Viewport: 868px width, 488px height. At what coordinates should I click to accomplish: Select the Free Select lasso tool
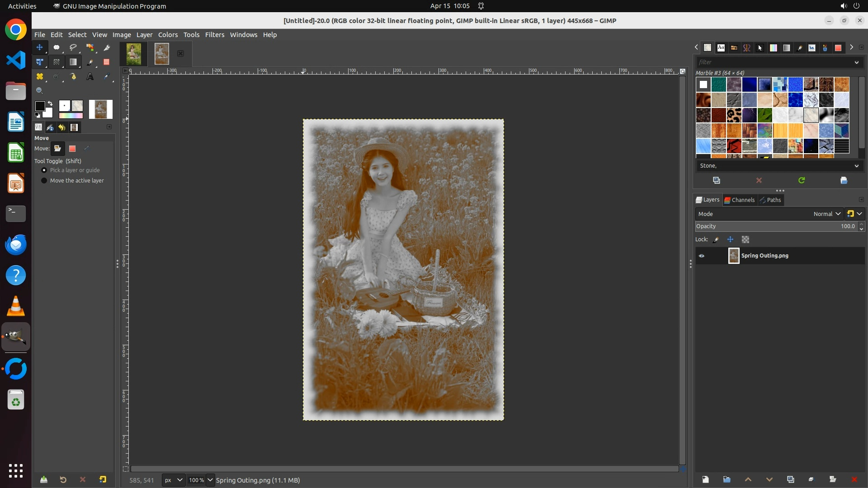[x=73, y=47]
